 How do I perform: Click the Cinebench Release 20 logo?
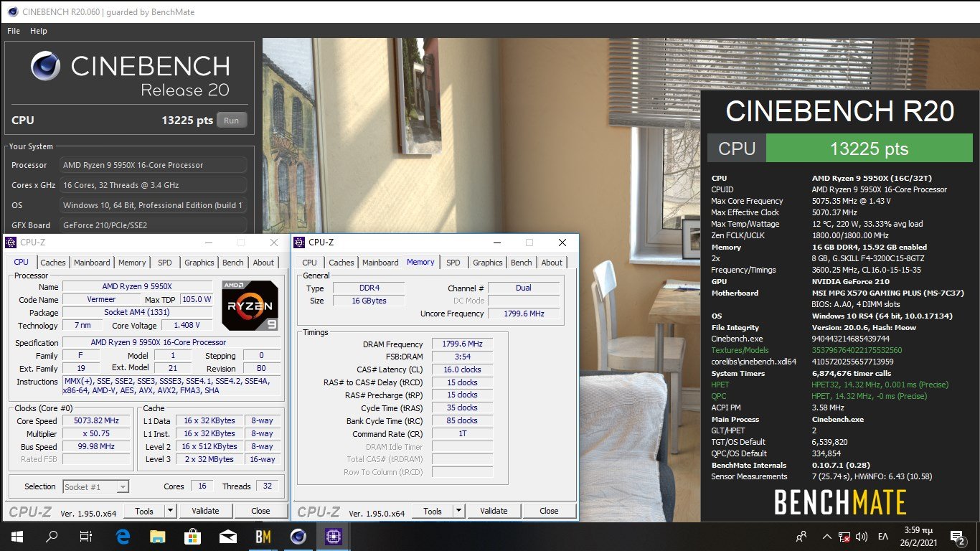tap(130, 74)
